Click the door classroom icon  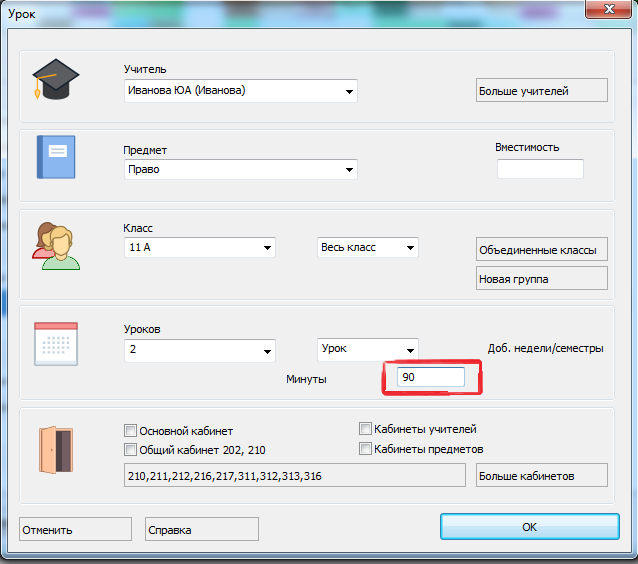click(54, 449)
